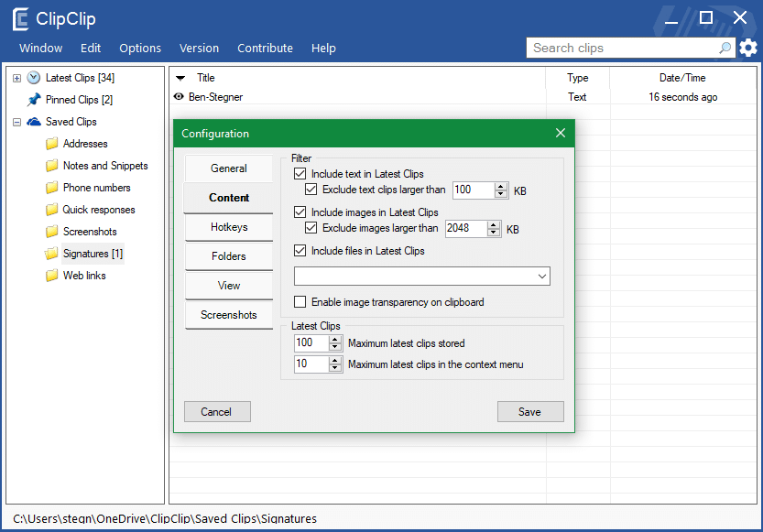763x532 pixels.
Task: Select the Ben-Stegner clip row
Action: point(463,97)
